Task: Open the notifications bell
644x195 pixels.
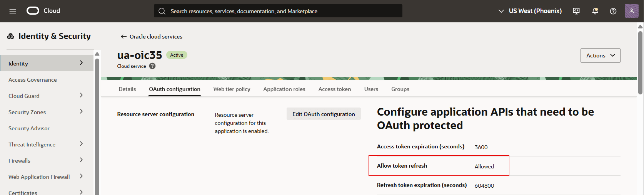Action: pos(595,11)
